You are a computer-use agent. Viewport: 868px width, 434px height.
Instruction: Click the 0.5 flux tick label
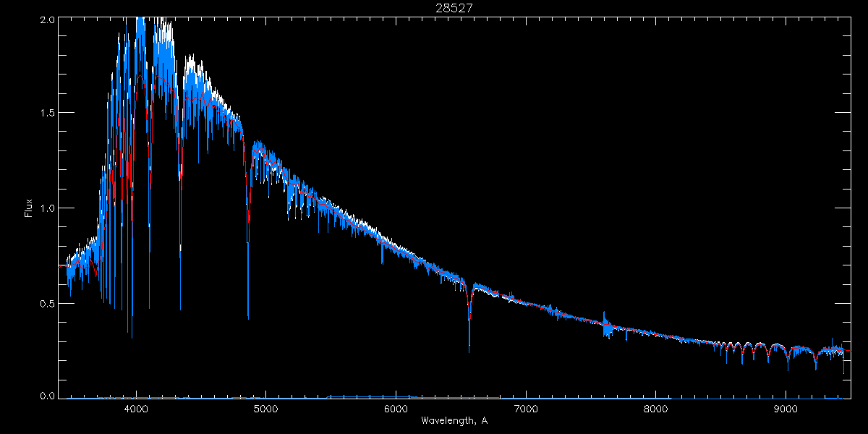[48, 303]
